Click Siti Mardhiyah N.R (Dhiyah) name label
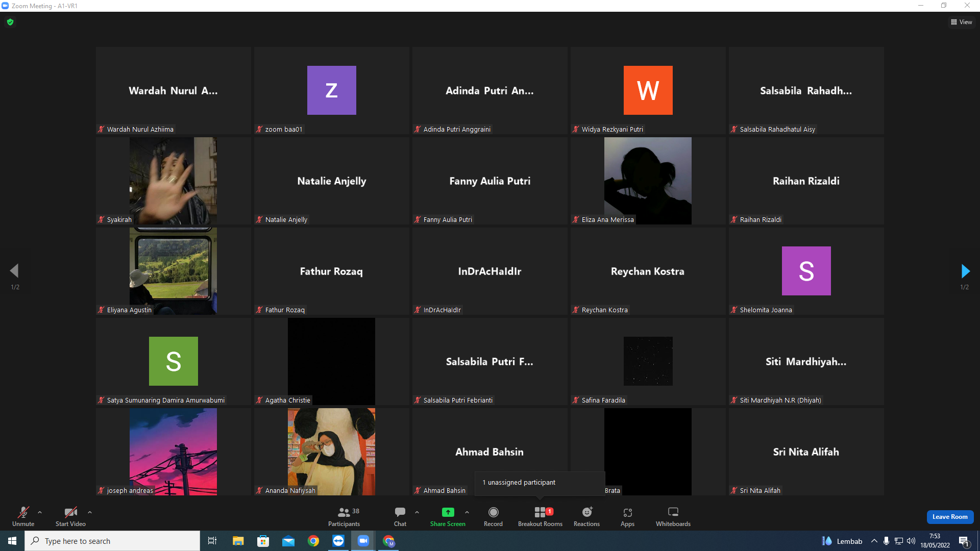Screen dimensions: 980x551 (780, 400)
